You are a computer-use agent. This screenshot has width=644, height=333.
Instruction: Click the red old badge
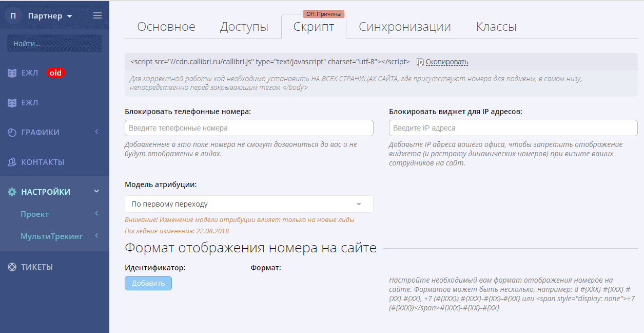pyautogui.click(x=55, y=73)
